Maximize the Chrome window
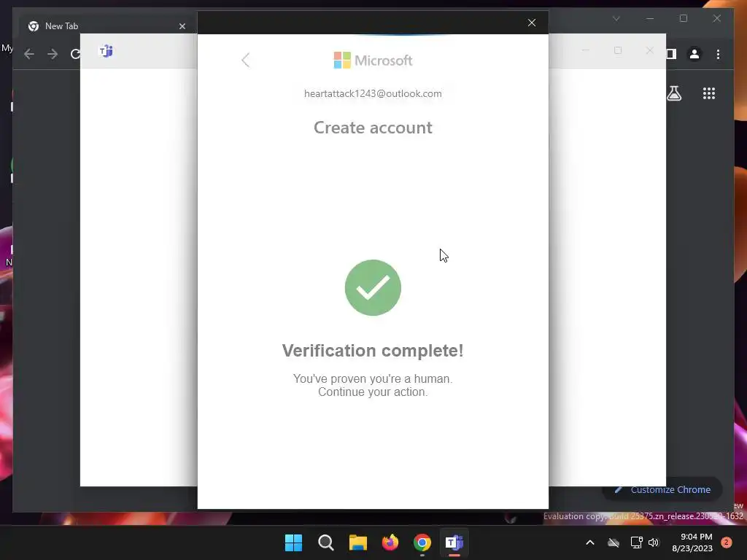 coord(683,18)
